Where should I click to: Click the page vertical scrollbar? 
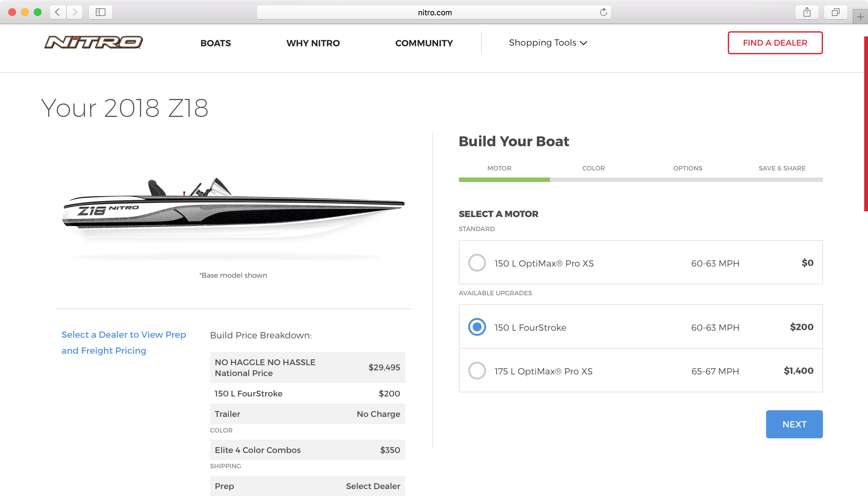pos(866,124)
